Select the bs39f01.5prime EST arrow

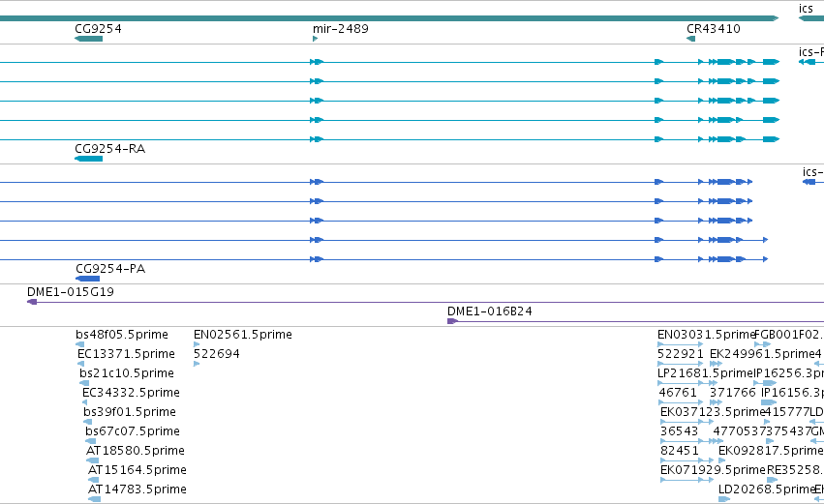(88, 422)
